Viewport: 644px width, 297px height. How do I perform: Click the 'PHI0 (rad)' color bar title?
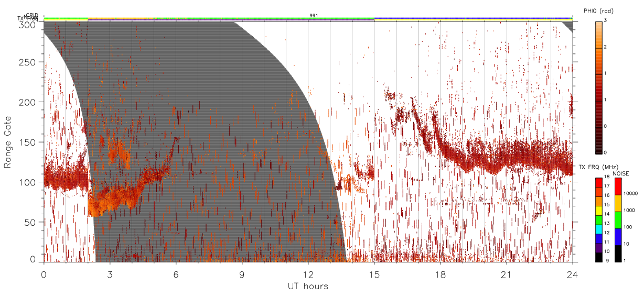(x=598, y=11)
